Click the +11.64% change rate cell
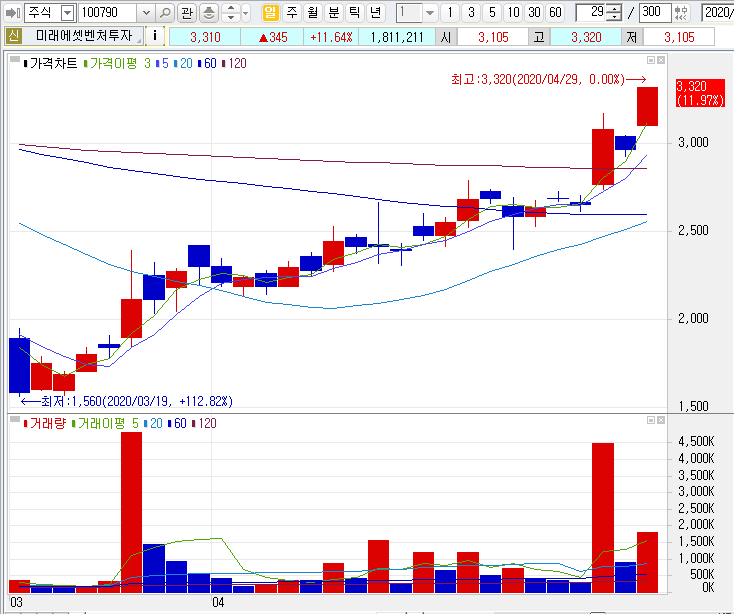 tap(331, 37)
